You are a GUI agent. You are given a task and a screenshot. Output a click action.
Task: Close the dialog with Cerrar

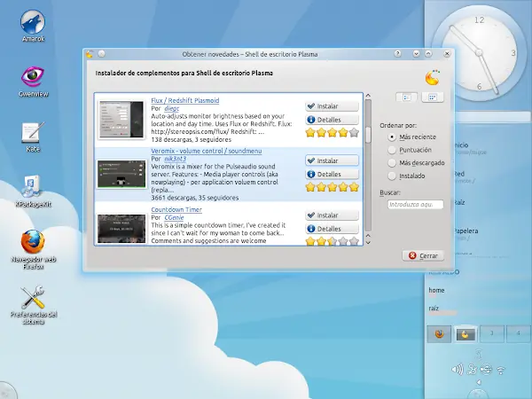tap(423, 256)
